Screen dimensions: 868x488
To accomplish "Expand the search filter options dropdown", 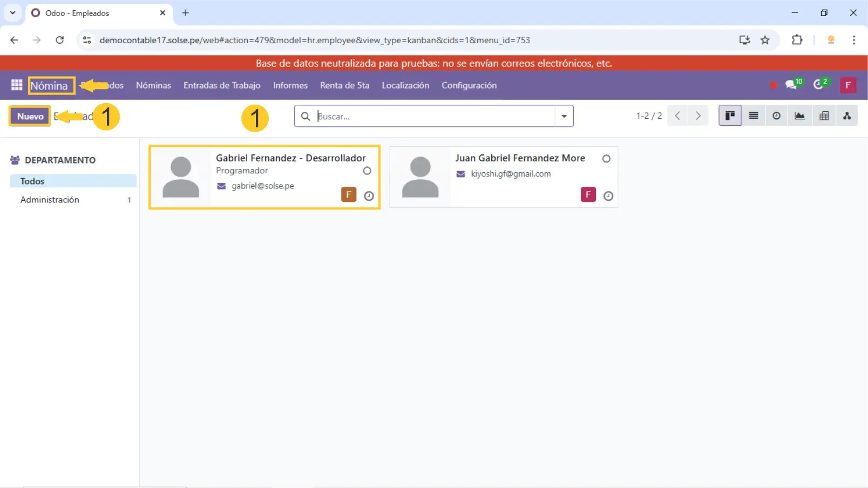I will 564,116.
